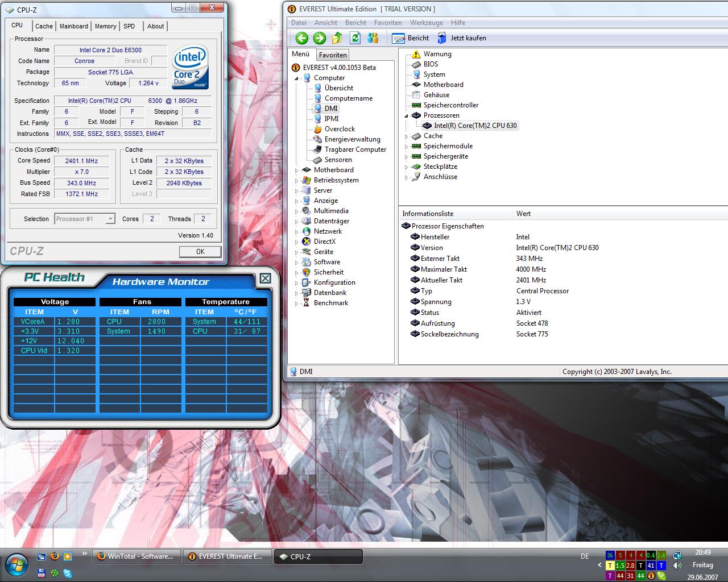Switch to the SPD tab in CPU-Z
The height and width of the screenshot is (582, 728).
coord(129,26)
